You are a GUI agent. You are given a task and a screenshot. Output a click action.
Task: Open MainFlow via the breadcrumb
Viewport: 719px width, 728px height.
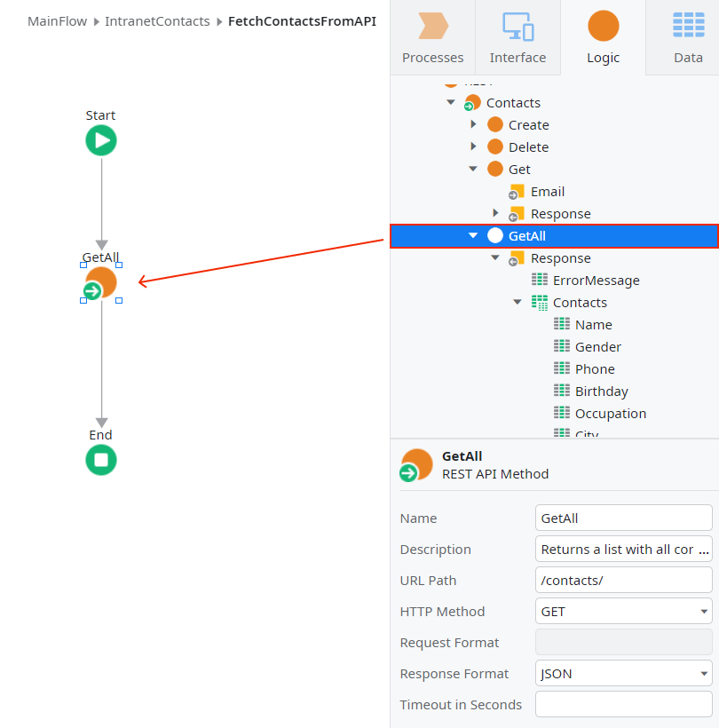[x=57, y=20]
